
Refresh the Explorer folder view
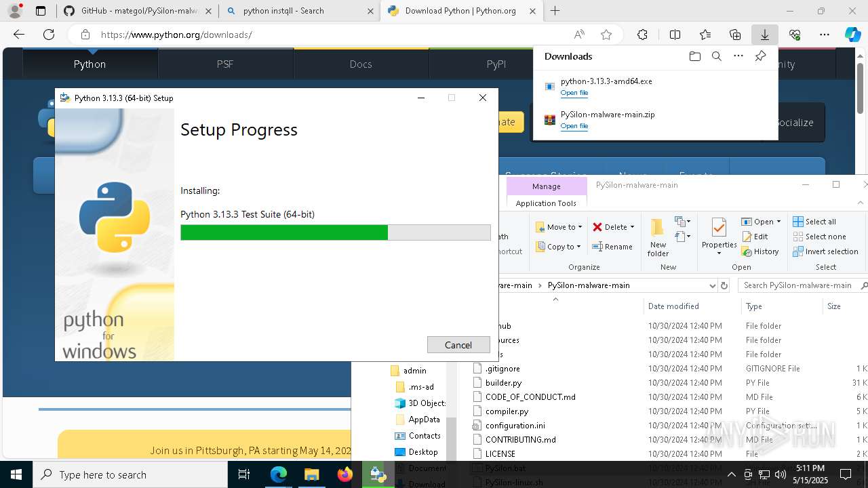pos(724,285)
